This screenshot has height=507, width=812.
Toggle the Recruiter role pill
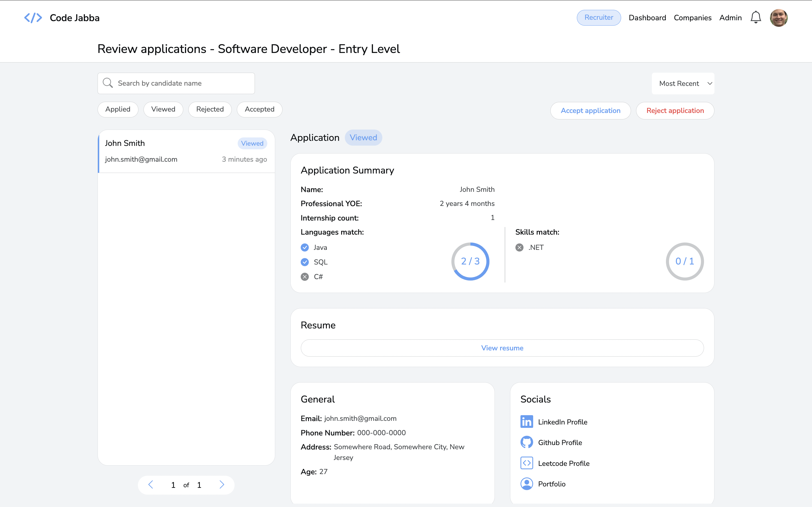pos(599,17)
